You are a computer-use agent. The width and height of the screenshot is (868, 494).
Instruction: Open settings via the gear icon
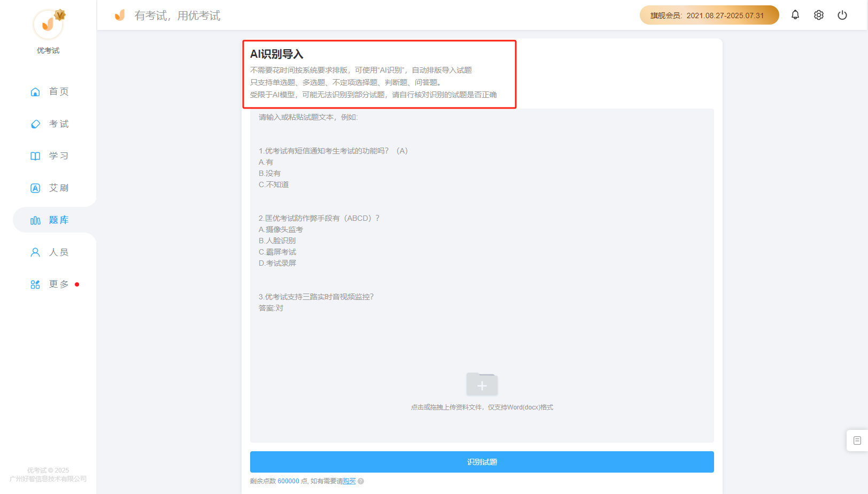click(x=819, y=15)
